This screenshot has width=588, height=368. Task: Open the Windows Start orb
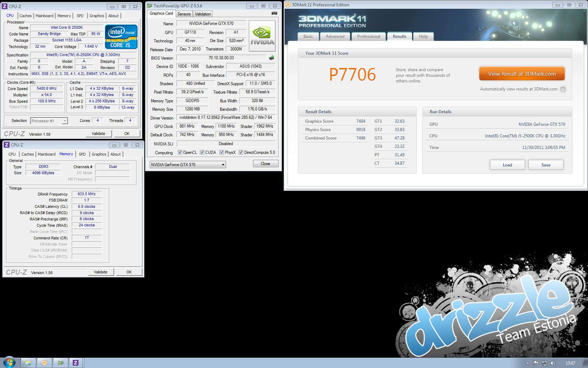9,362
